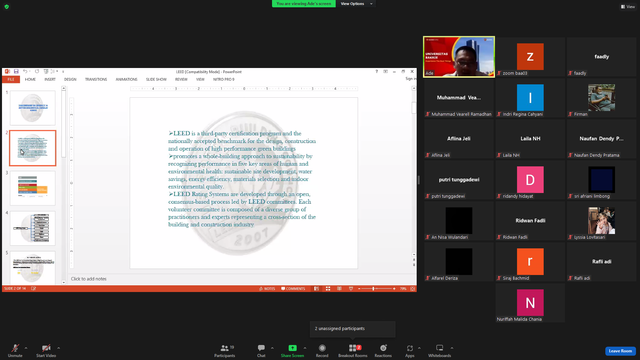Switch to the TRANSITIONS ribbon tab

pos(96,79)
